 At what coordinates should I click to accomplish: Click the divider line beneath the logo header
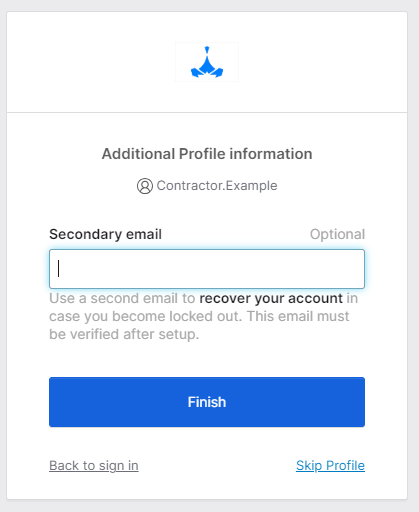[x=207, y=112]
